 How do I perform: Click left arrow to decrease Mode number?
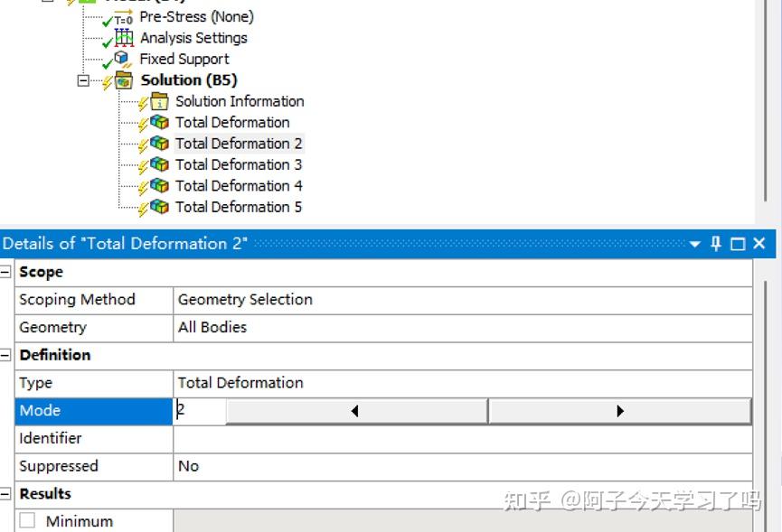point(354,411)
